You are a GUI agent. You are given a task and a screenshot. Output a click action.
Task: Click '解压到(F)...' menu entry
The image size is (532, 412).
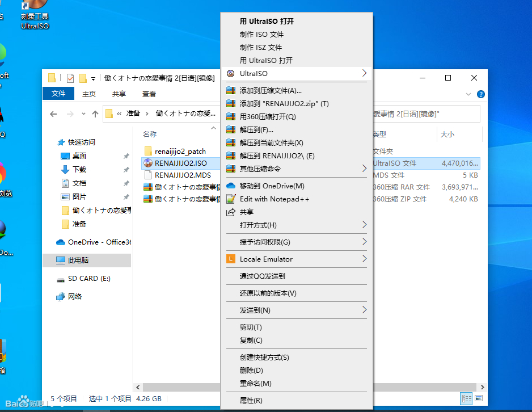[x=297, y=129]
